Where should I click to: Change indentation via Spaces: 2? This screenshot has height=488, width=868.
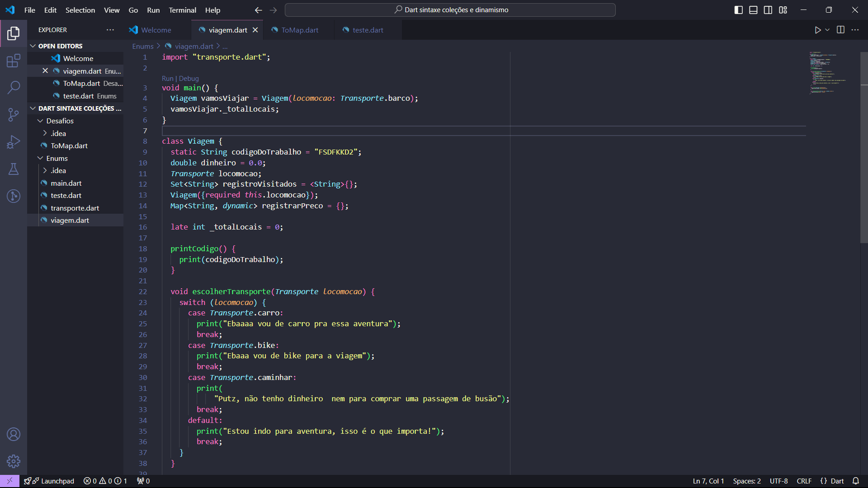pyautogui.click(x=747, y=481)
